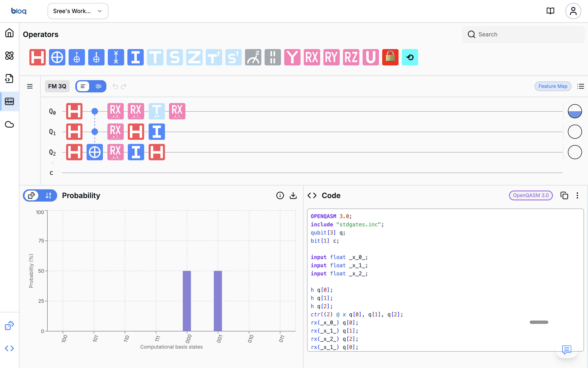The width and height of the screenshot is (588, 368).
Task: Add a new qubit with plus sign
Action: [x=52, y=163]
